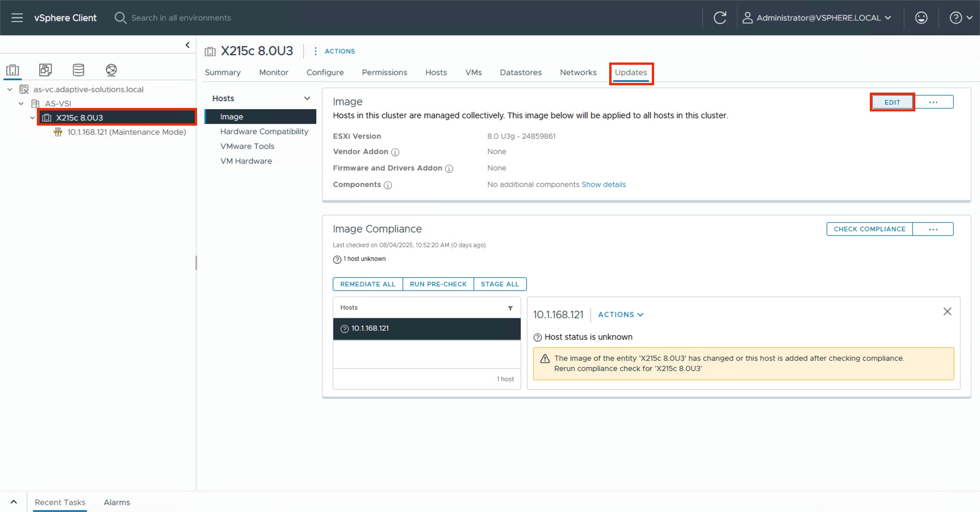The image size is (980, 512).
Task: Refresh the vSphere Client
Action: (720, 18)
